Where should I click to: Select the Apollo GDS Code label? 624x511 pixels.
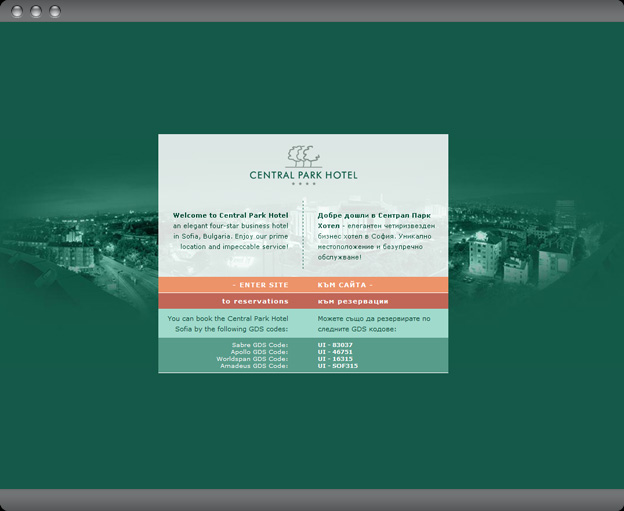pyautogui.click(x=259, y=352)
